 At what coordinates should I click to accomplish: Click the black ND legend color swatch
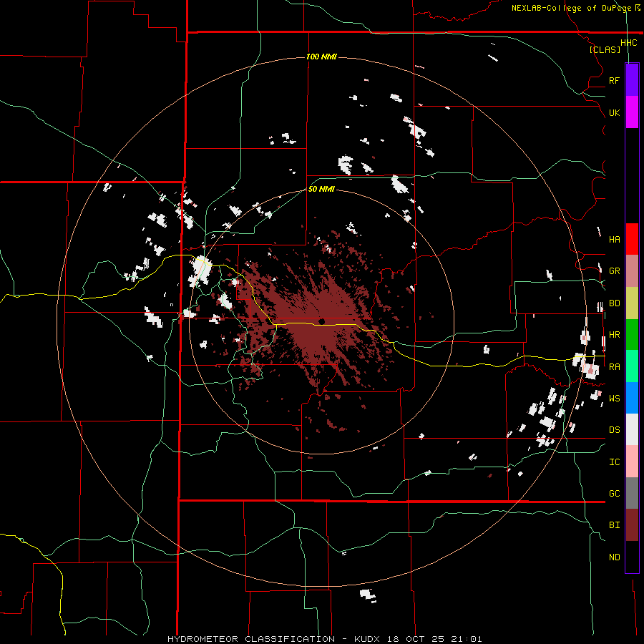tap(632, 557)
